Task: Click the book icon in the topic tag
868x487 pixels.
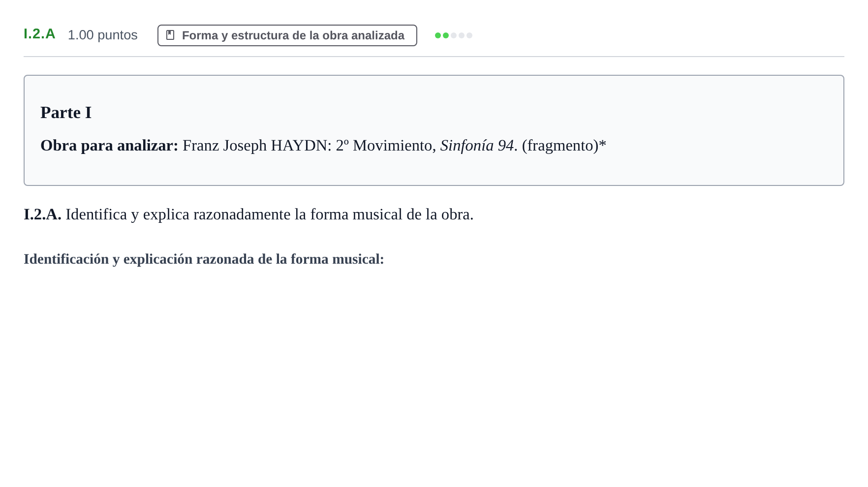Action: [x=170, y=35]
